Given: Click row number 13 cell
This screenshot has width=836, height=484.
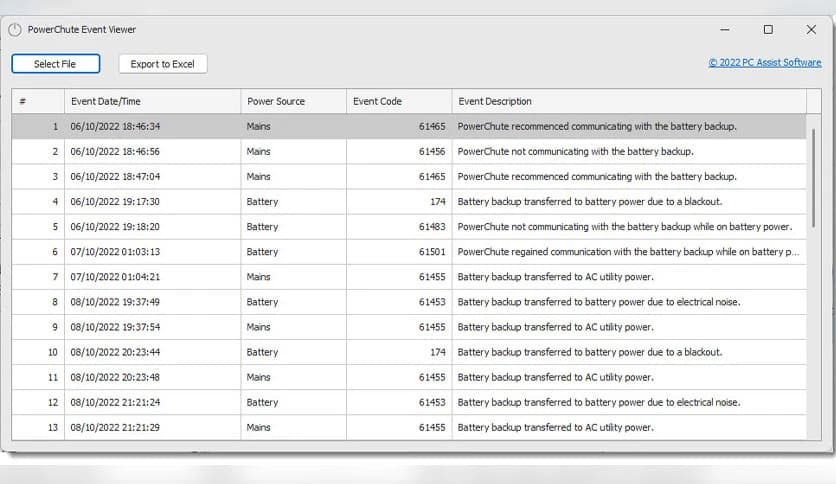Looking at the screenshot, I should (x=38, y=427).
